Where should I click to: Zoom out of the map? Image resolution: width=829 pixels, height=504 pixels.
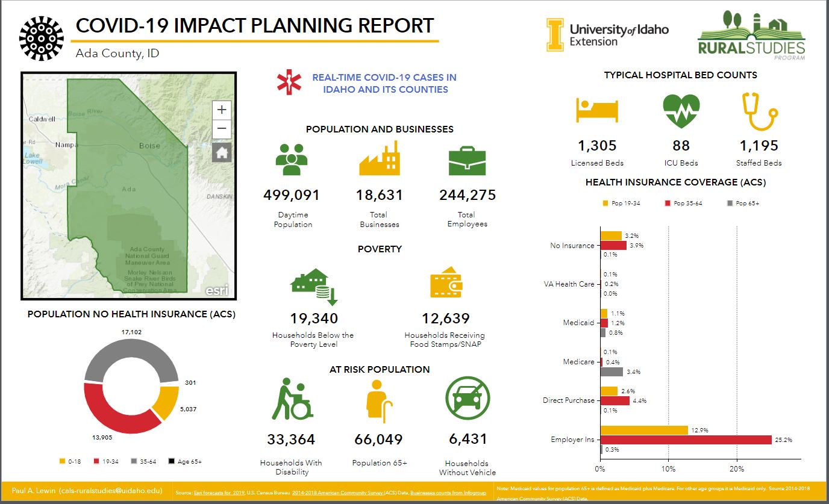222,128
